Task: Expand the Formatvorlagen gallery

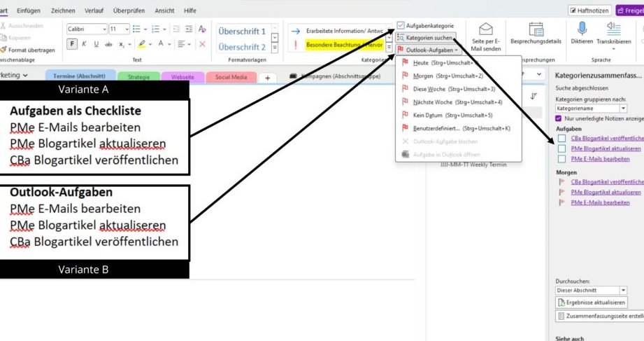Action: click(275, 48)
